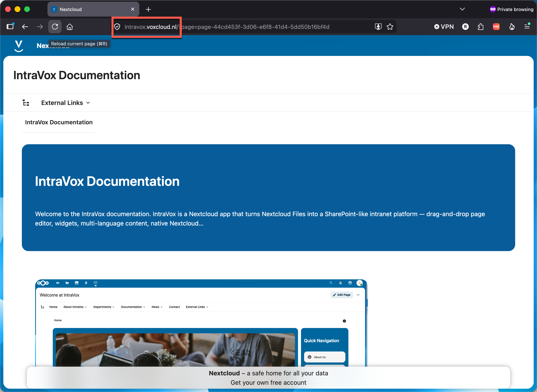Expand the External Links menu
The height and width of the screenshot is (392, 537).
(x=66, y=103)
